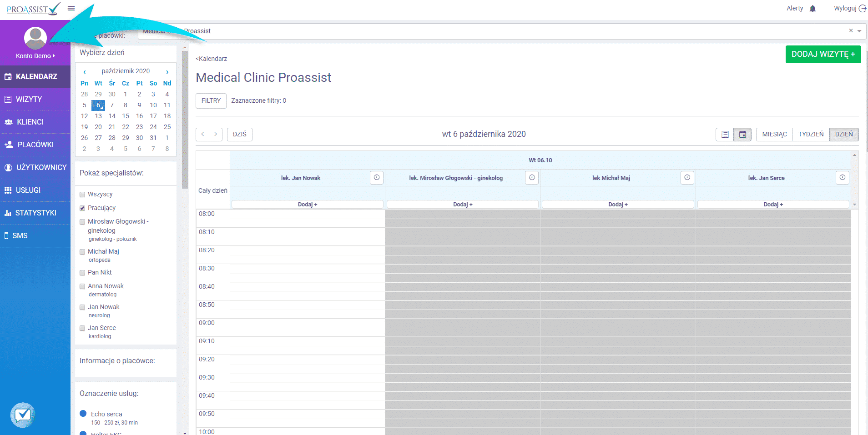Go to previous month in mini calendar
The width and height of the screenshot is (868, 435).
pyautogui.click(x=85, y=72)
